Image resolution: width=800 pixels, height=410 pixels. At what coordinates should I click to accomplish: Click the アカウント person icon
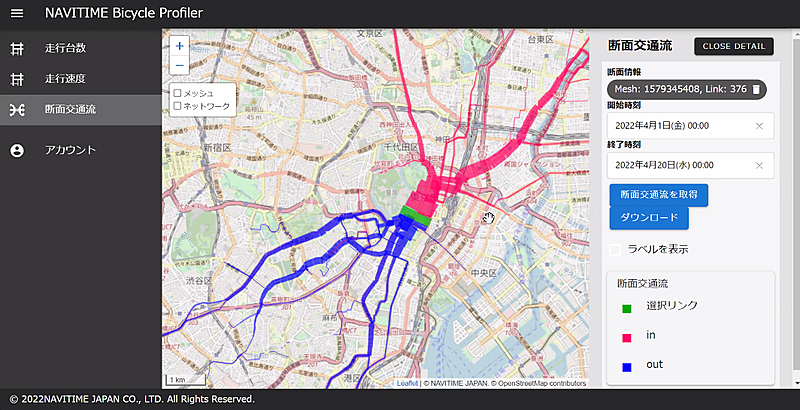[x=17, y=150]
